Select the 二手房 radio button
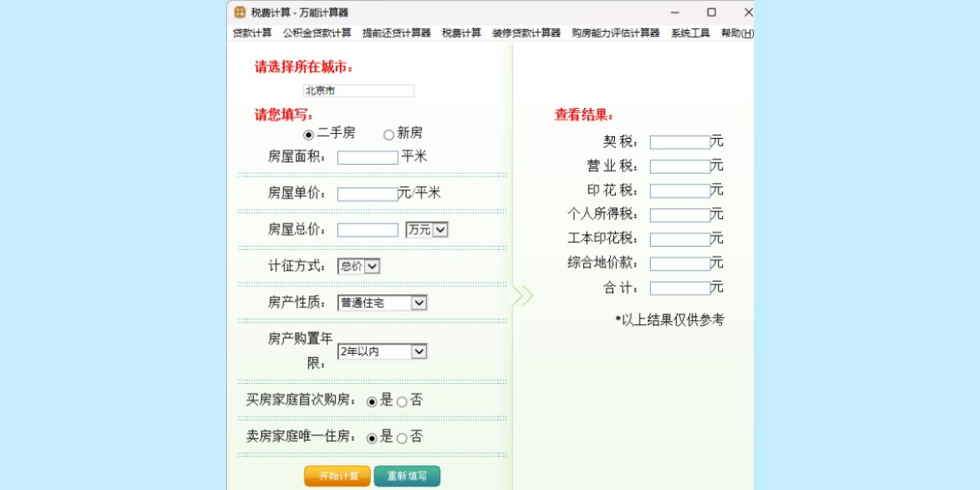Viewport: 980px width, 490px height. click(308, 135)
